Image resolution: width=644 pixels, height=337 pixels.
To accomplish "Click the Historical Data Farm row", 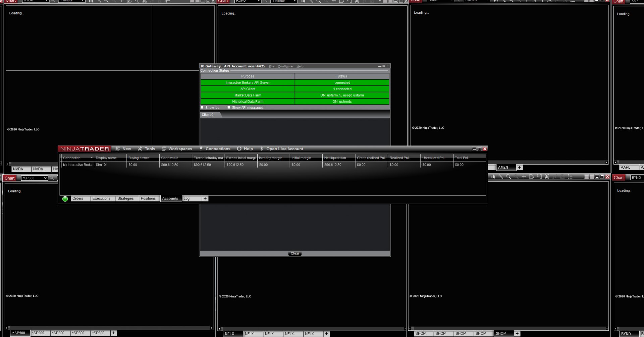I will 295,102.
